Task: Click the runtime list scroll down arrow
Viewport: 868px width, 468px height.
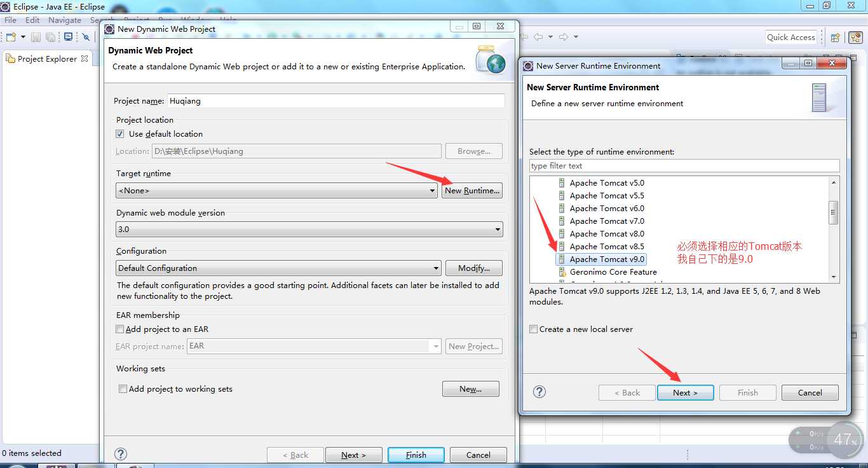Action: (x=834, y=277)
